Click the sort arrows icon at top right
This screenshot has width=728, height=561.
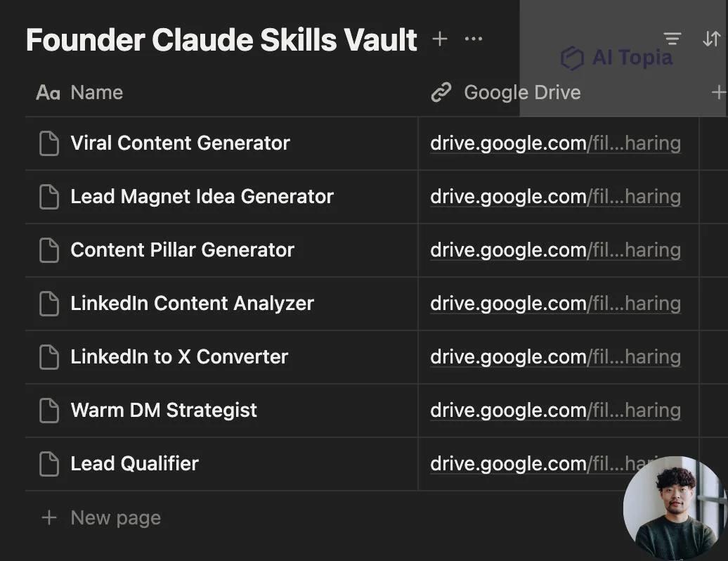point(711,39)
